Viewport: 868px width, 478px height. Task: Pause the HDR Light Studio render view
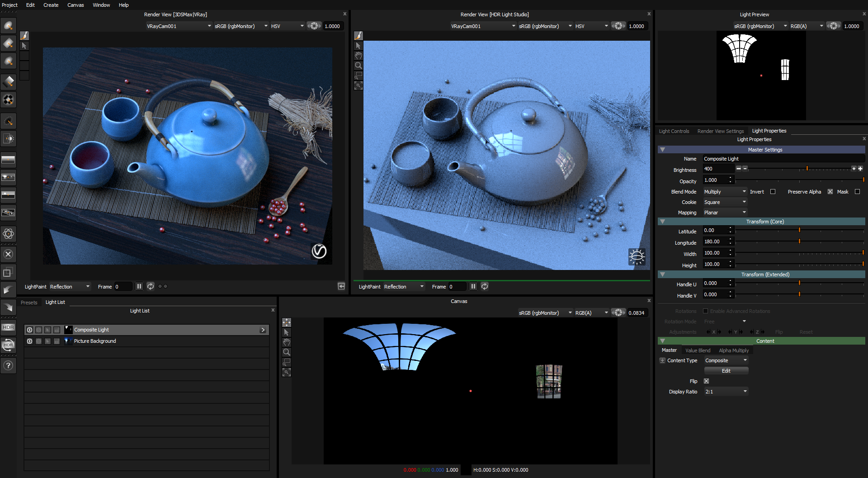(x=473, y=286)
